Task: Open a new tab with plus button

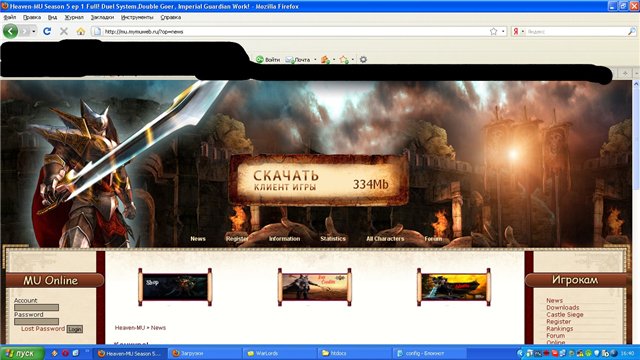Action: click(625, 73)
